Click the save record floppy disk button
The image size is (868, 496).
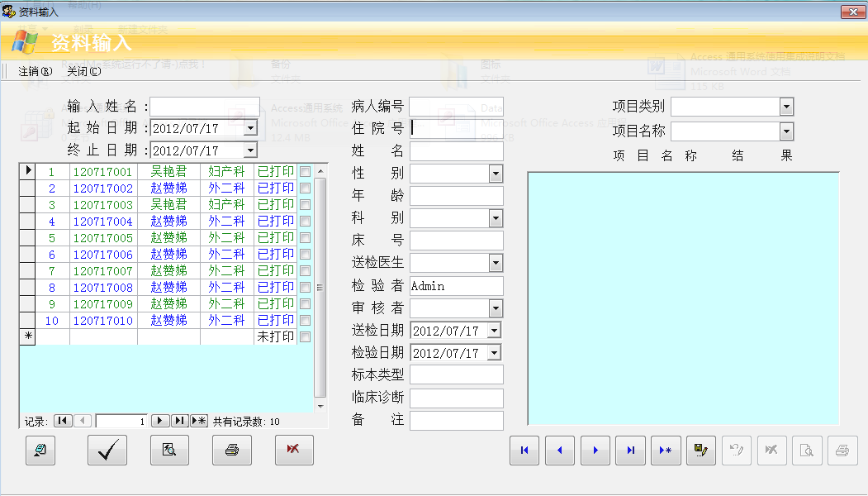click(x=701, y=451)
